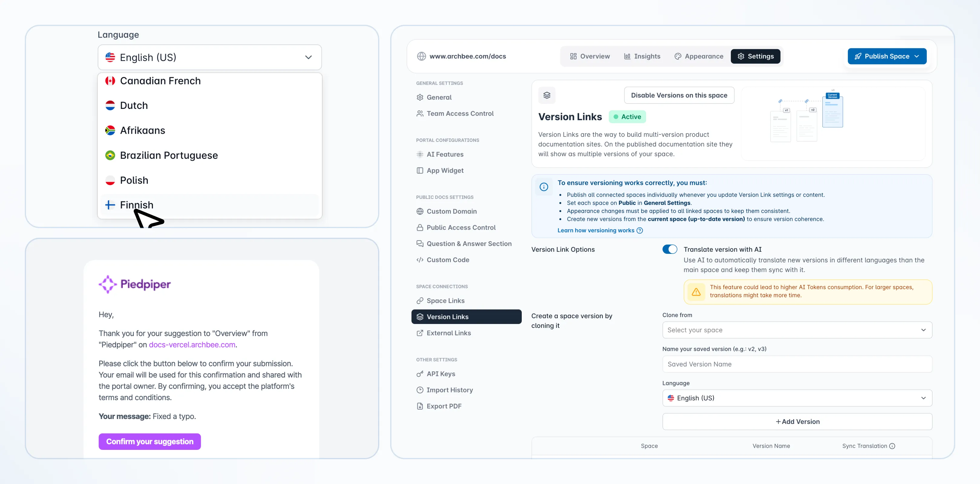The height and width of the screenshot is (484, 980).
Task: Click Disable Versions on this space
Action: (x=679, y=96)
